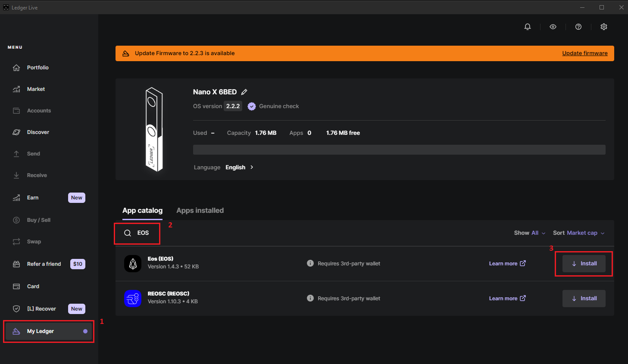The width and height of the screenshot is (628, 364).
Task: Click the device storage usage bar
Action: pyautogui.click(x=399, y=149)
